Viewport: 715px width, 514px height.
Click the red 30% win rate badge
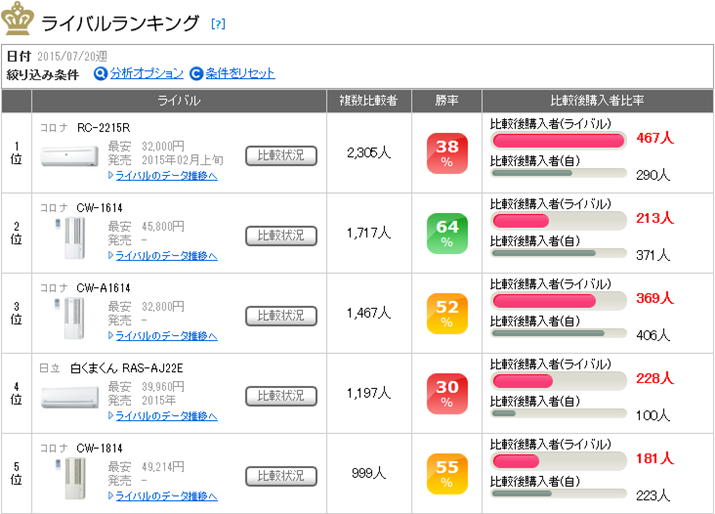pos(446,393)
